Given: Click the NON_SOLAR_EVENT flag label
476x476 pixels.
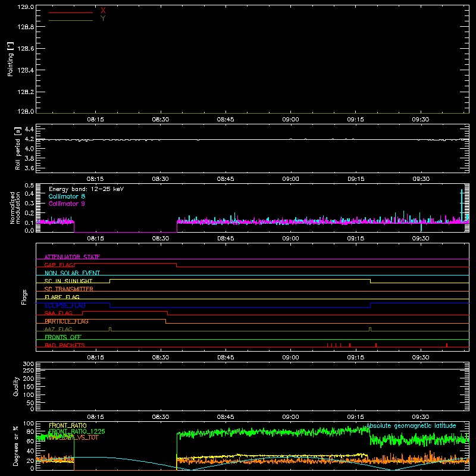Looking at the screenshot, I should (x=72, y=273).
